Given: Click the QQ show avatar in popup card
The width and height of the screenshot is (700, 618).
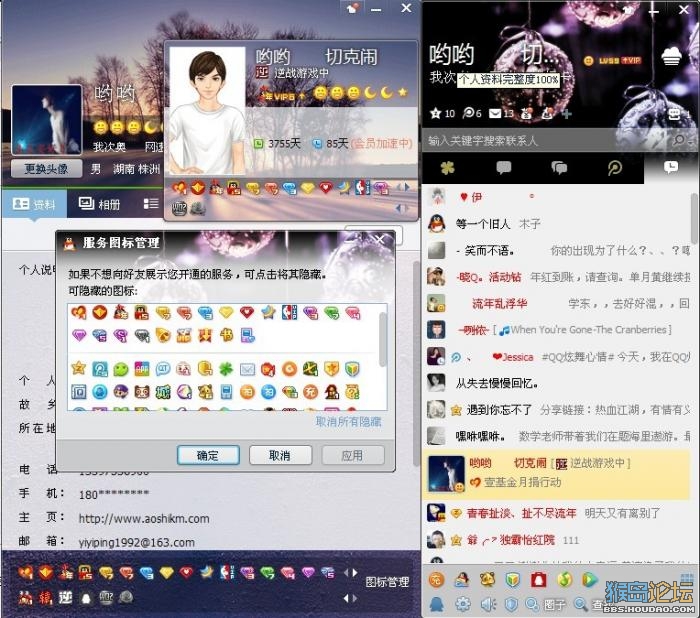Looking at the screenshot, I should 208,110.
